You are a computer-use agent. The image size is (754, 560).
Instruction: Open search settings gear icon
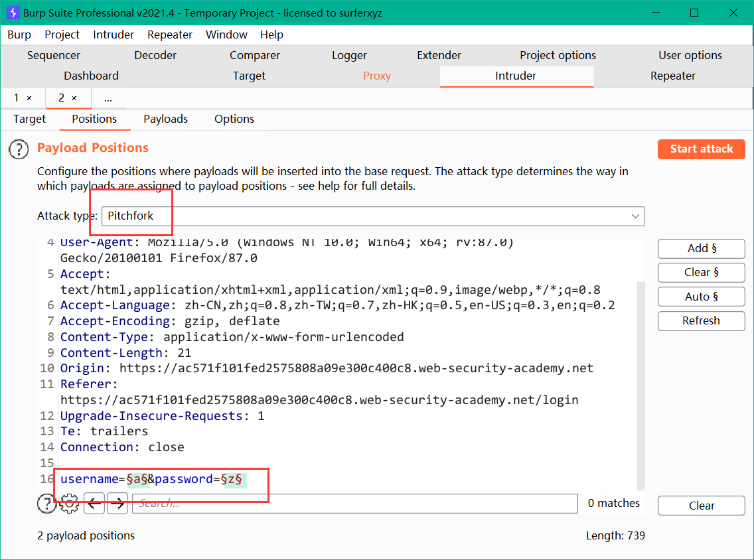(x=70, y=504)
